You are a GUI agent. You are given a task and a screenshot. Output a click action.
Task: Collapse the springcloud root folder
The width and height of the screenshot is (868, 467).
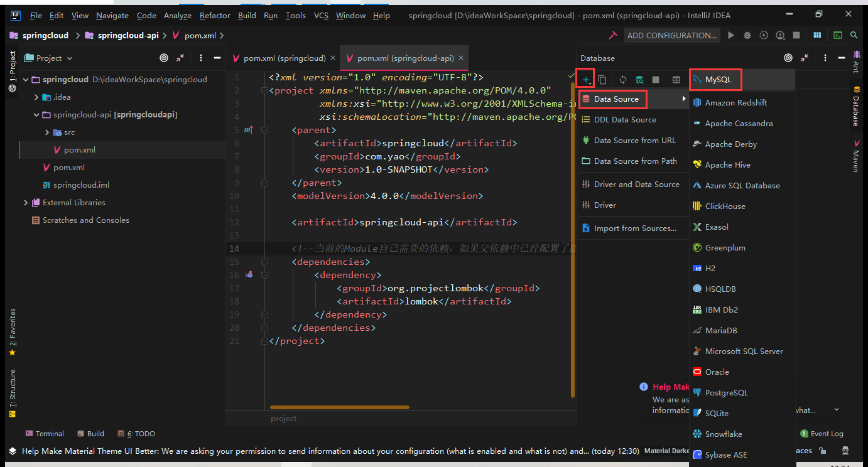(x=25, y=80)
